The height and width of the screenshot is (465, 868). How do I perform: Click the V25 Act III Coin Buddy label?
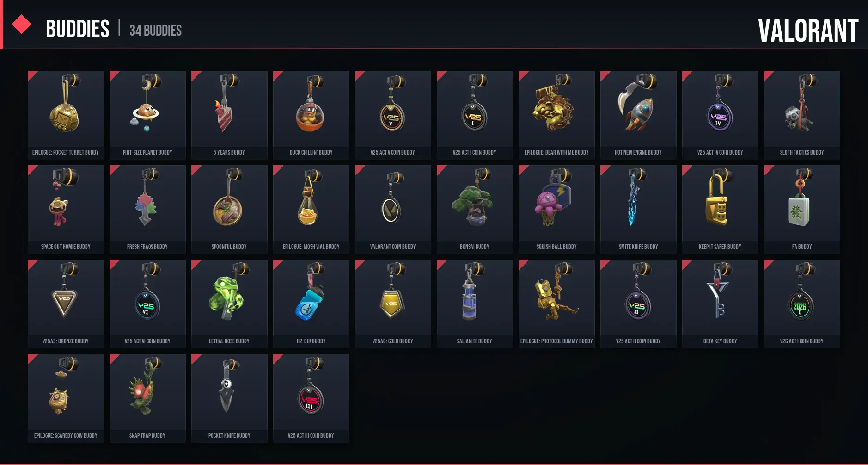(x=311, y=435)
